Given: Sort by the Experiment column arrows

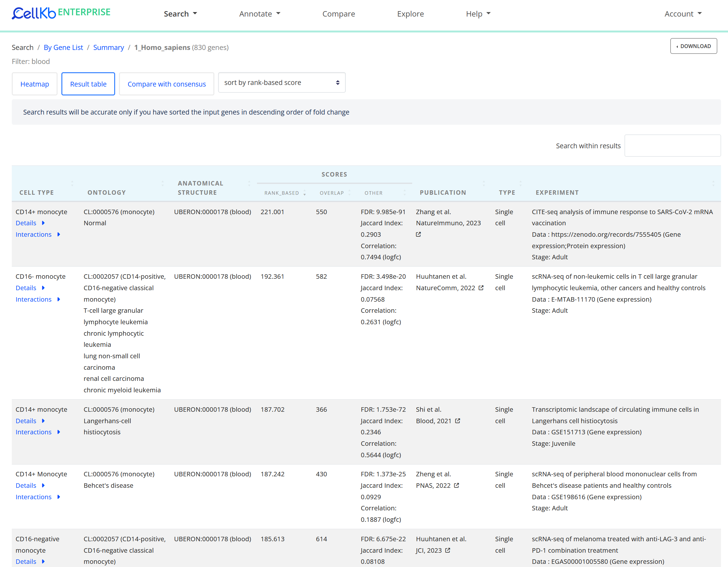Looking at the screenshot, I should pyautogui.click(x=713, y=184).
